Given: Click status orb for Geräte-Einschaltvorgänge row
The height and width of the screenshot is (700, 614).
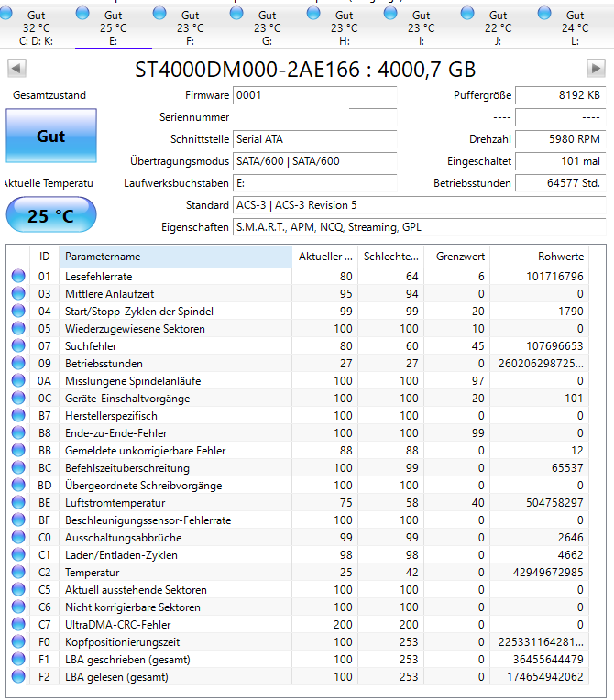Looking at the screenshot, I should [x=18, y=398].
